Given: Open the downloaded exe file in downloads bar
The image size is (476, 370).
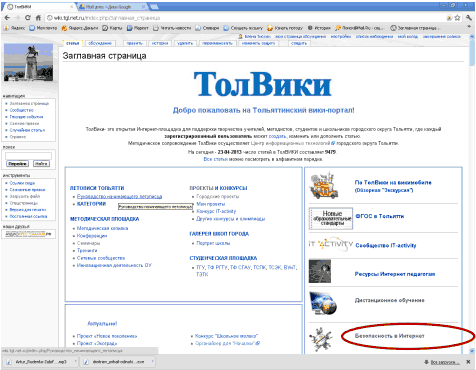Looking at the screenshot, I should pyautogui.click(x=117, y=362).
